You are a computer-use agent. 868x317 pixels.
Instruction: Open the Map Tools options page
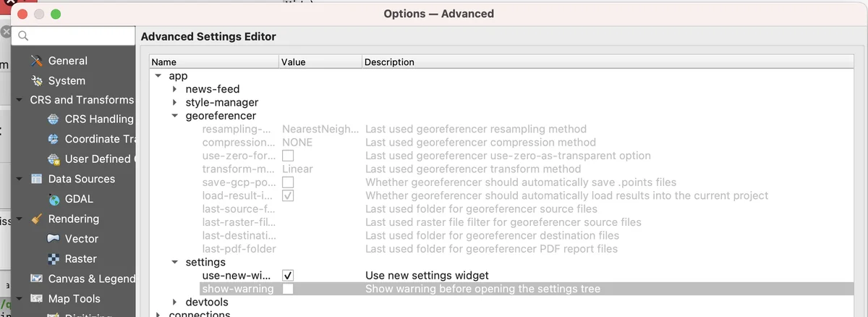pos(74,299)
